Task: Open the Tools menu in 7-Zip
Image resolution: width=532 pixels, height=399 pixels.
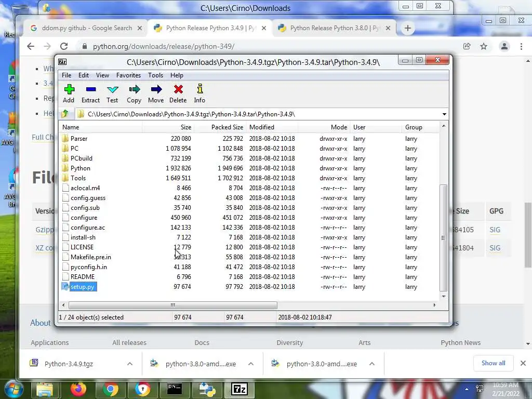Action: (x=155, y=75)
